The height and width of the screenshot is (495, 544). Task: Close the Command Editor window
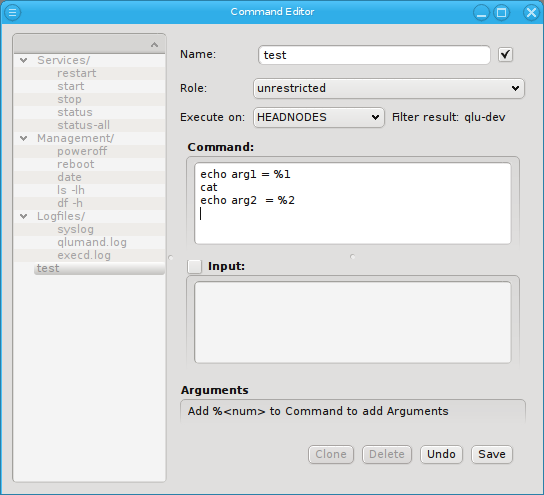click(532, 13)
